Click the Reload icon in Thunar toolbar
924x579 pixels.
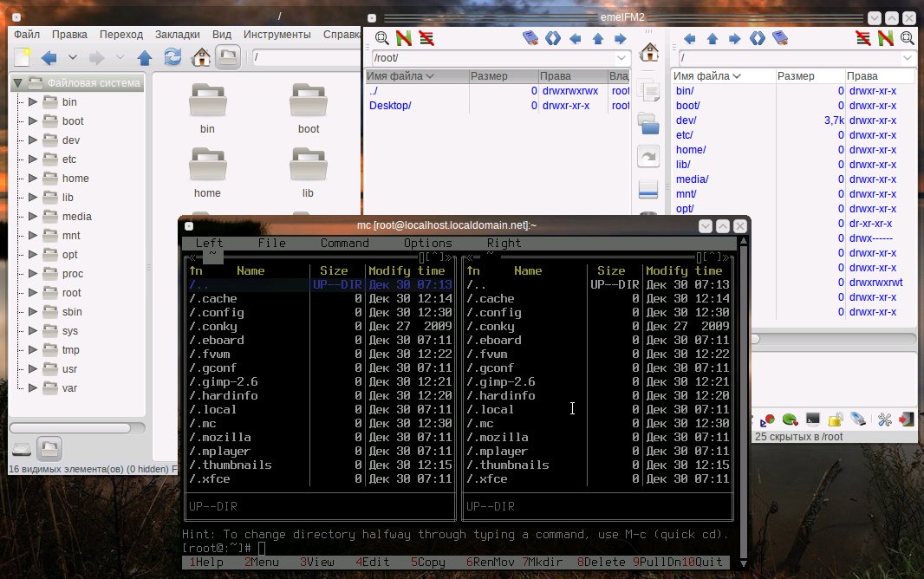coord(172,57)
